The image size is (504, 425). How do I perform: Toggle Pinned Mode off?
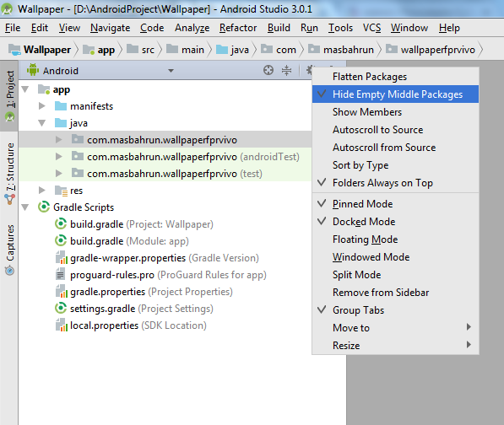395,203
